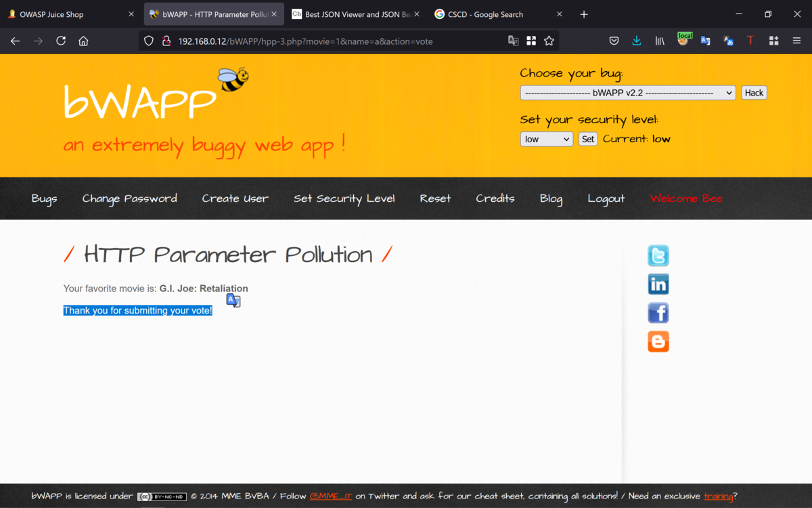Open red T extension icon

750,41
